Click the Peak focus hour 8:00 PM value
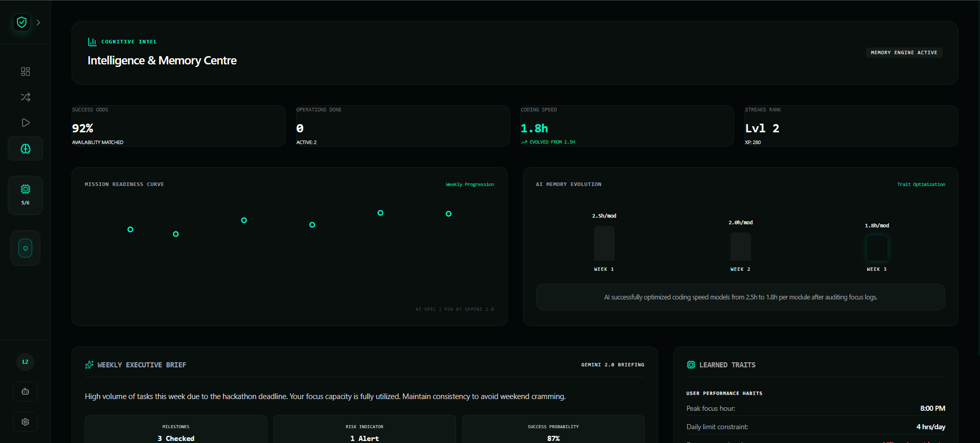 click(932, 408)
